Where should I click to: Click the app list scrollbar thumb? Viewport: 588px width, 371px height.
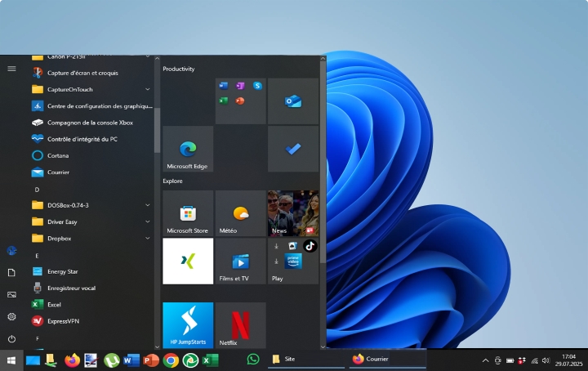[157, 130]
